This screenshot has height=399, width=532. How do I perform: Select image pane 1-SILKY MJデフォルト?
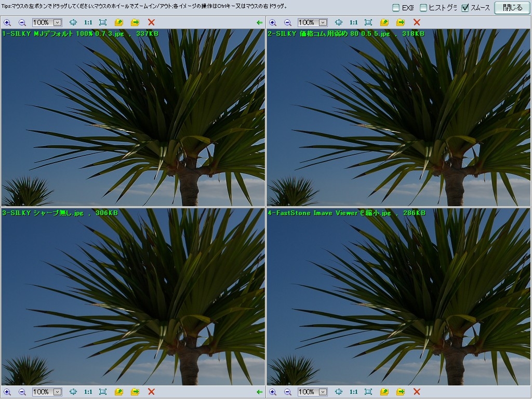[x=132, y=117]
